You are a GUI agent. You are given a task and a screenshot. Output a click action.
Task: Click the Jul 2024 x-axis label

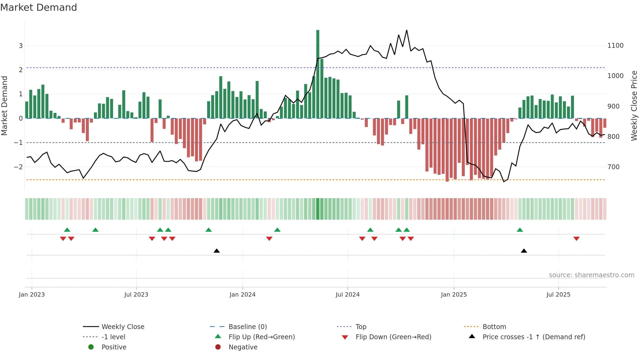pyautogui.click(x=348, y=295)
